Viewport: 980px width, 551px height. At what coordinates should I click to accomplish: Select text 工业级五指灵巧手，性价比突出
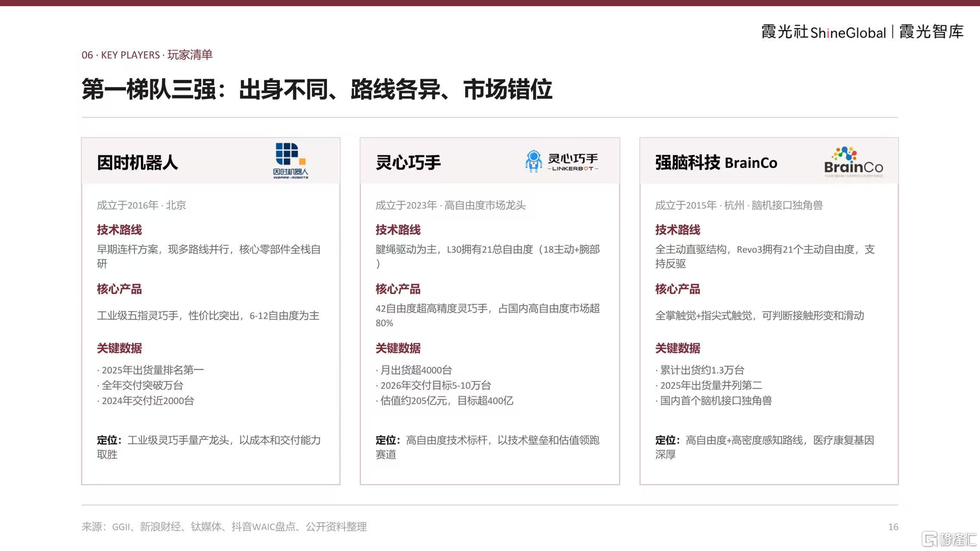tap(168, 316)
